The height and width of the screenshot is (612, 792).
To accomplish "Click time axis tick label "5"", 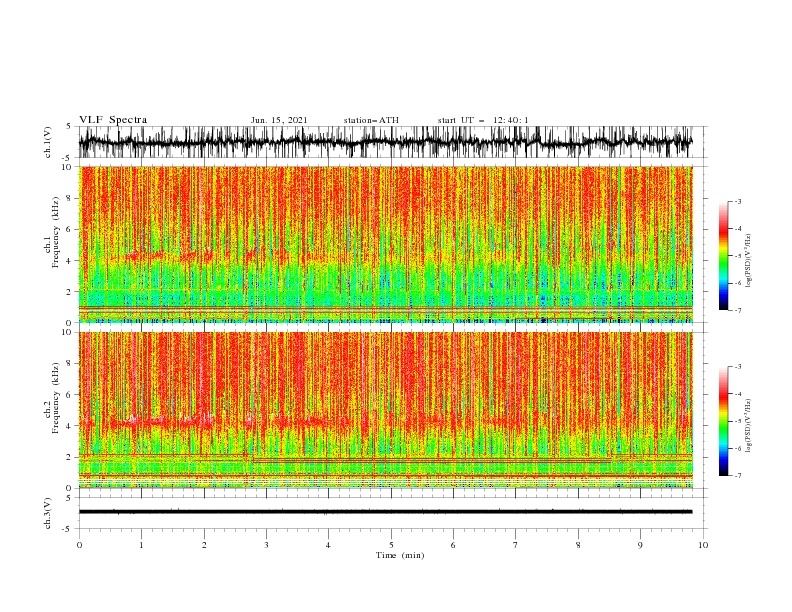I will tap(391, 545).
